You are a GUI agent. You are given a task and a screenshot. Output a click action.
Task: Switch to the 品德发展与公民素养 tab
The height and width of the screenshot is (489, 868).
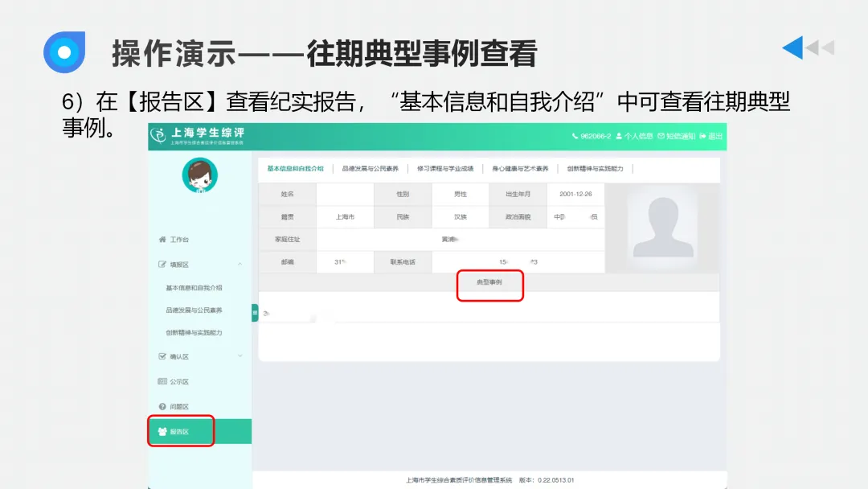[372, 170]
